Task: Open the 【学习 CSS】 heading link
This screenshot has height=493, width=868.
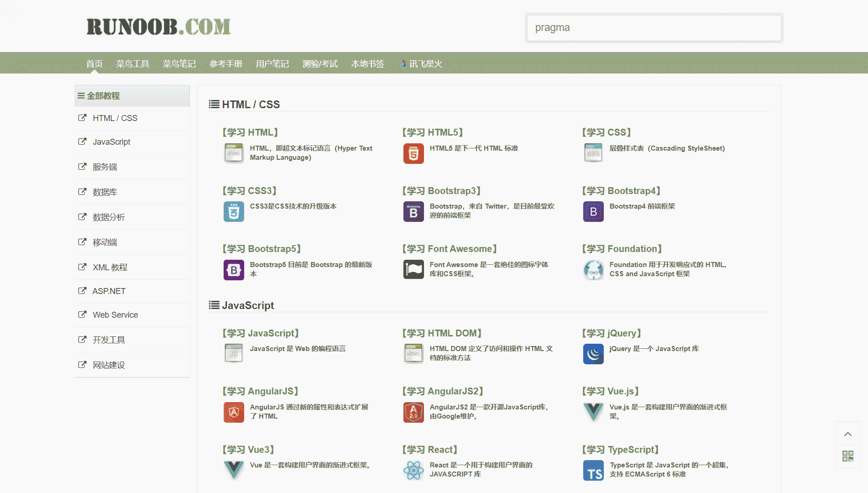Action: coord(607,132)
